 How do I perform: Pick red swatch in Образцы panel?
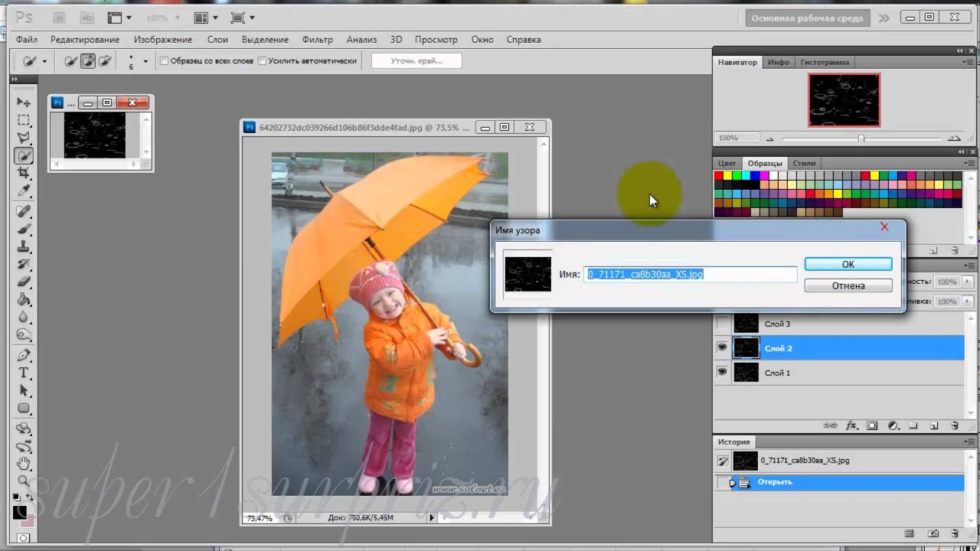pyautogui.click(x=719, y=176)
